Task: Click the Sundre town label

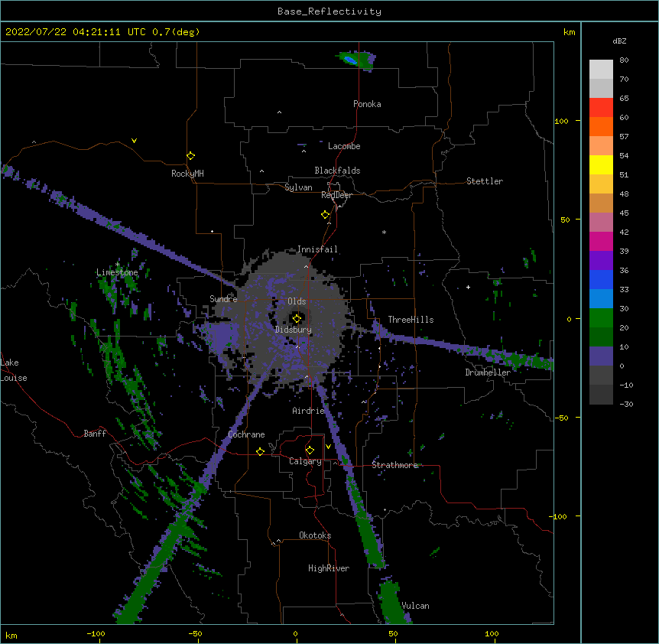Action: point(223,299)
